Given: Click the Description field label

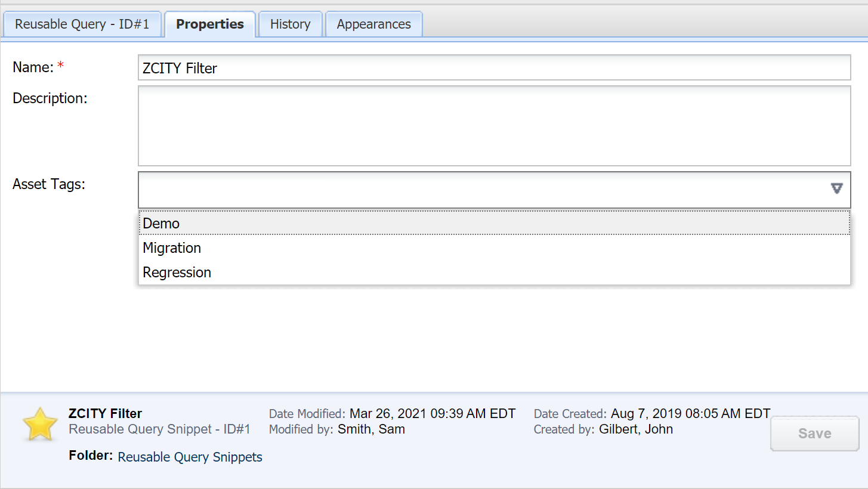Looking at the screenshot, I should (50, 98).
